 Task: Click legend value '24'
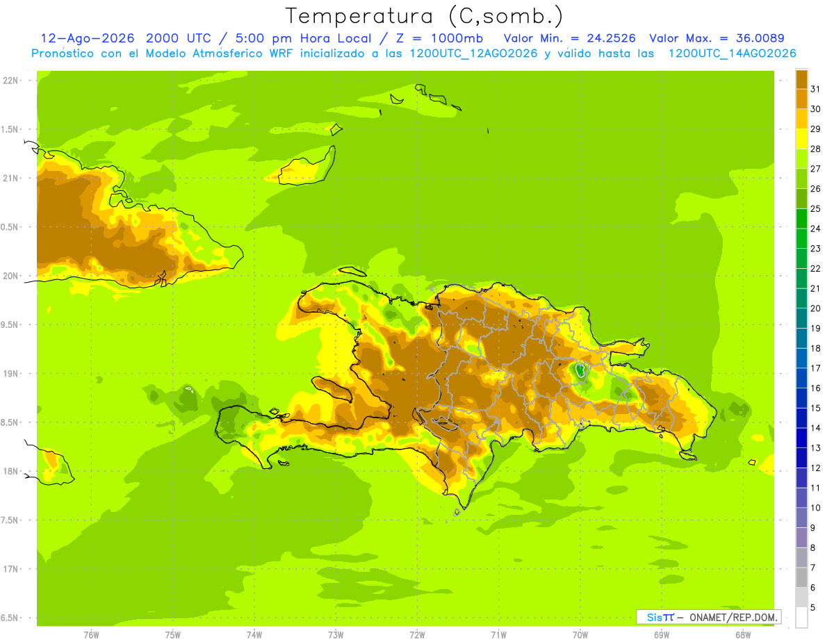815,229
